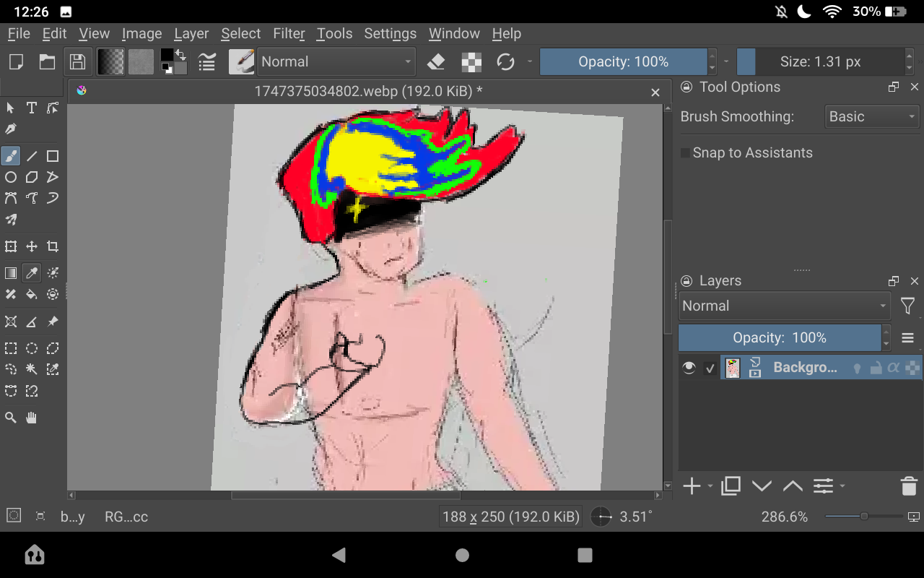Toggle the Background layer lock icon
Image resolution: width=924 pixels, height=578 pixels.
[876, 368]
